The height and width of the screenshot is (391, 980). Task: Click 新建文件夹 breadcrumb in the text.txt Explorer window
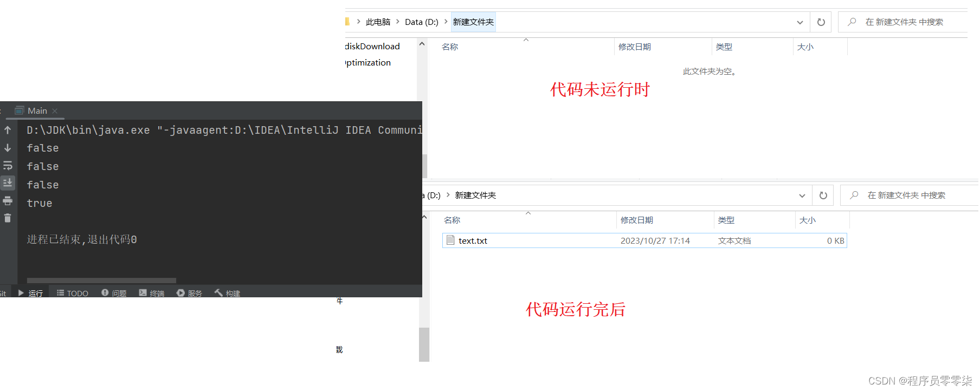point(475,196)
